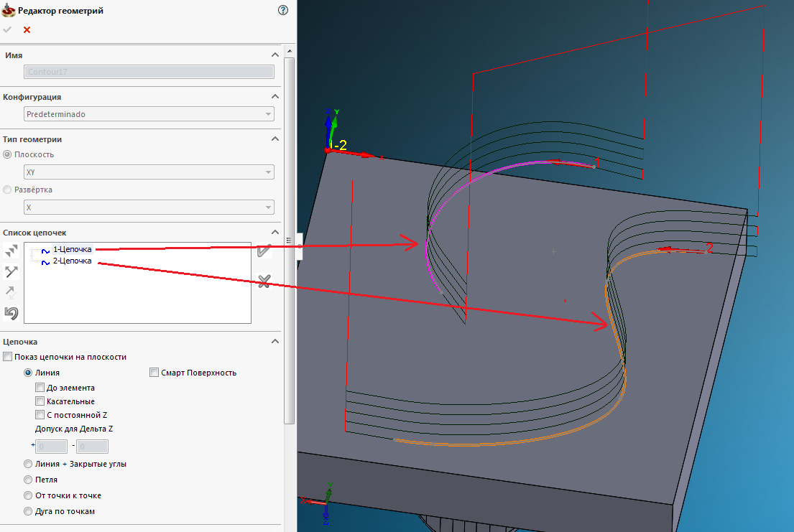Click the edit chain pencil icon
The image size is (794, 532).
(x=264, y=251)
